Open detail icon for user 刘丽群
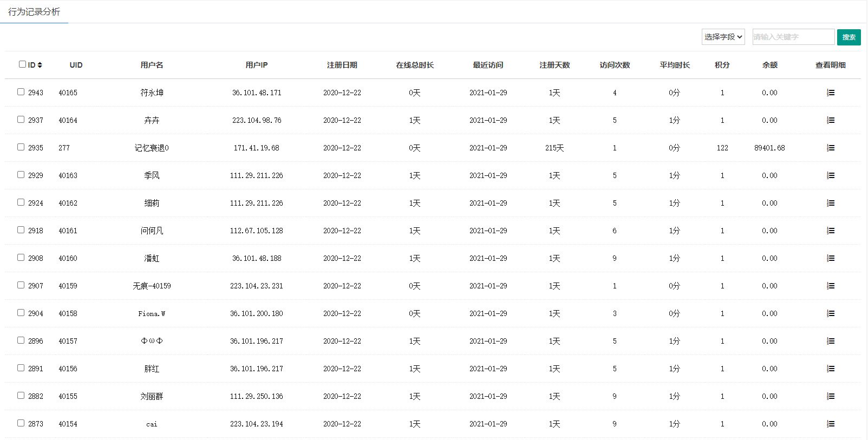 (830, 396)
